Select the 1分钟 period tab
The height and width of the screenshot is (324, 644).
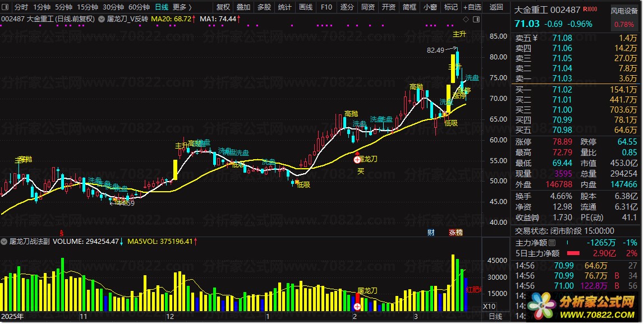click(42, 7)
